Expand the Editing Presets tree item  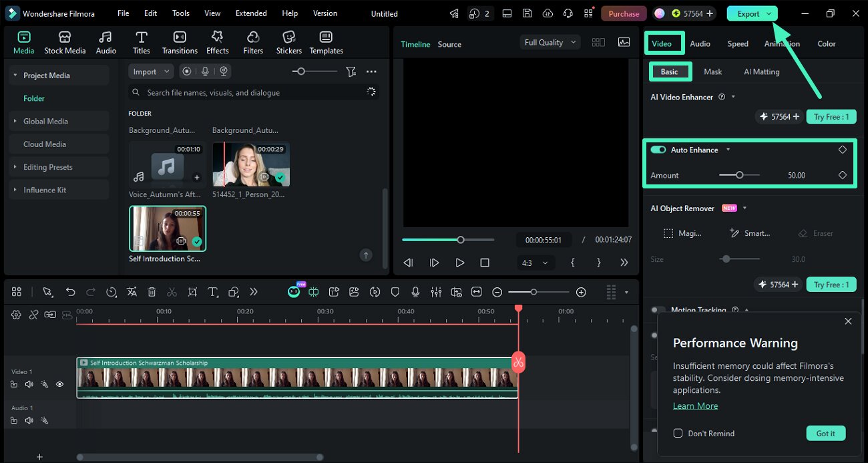(15, 167)
